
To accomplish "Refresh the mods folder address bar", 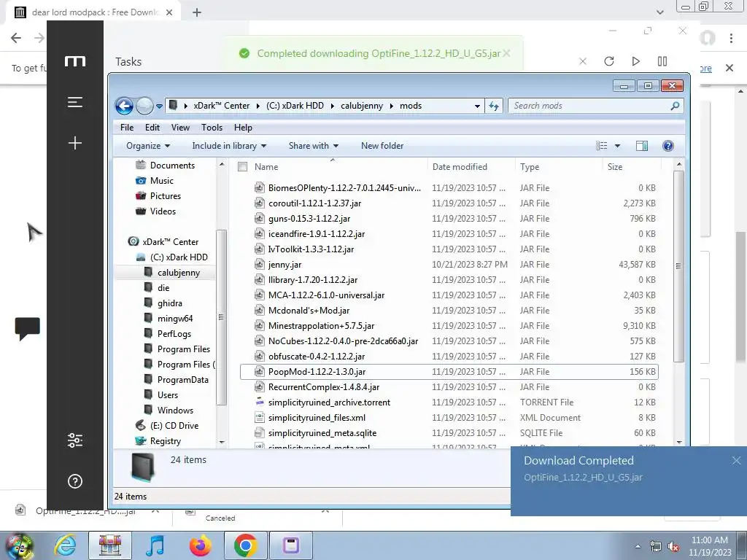I will [494, 106].
